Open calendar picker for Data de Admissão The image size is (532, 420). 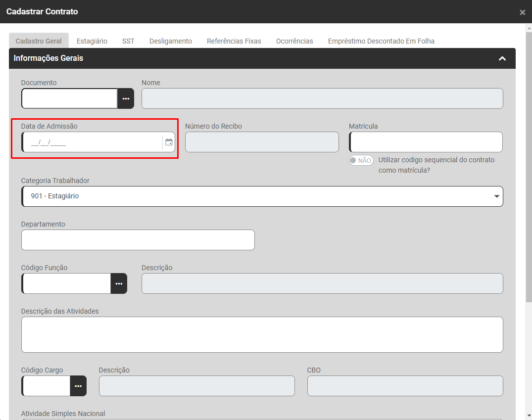tap(169, 142)
